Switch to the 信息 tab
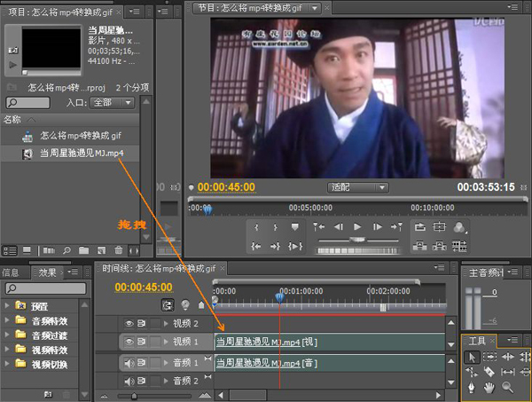532x402 pixels. coord(11,272)
